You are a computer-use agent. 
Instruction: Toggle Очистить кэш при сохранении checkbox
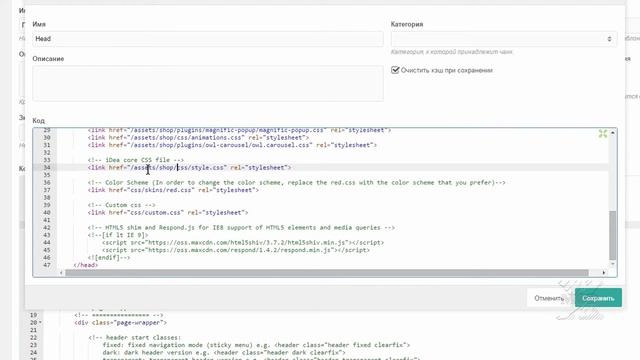pyautogui.click(x=395, y=70)
